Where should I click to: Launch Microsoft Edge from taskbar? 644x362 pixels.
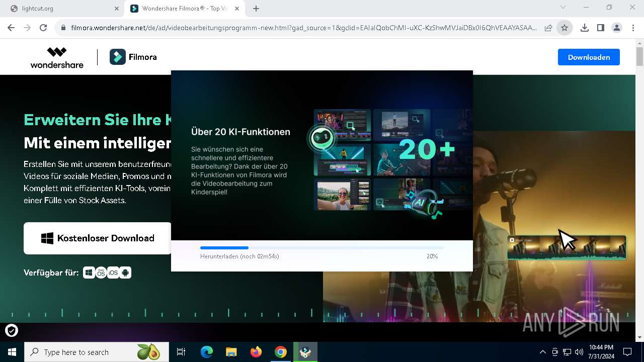click(207, 352)
